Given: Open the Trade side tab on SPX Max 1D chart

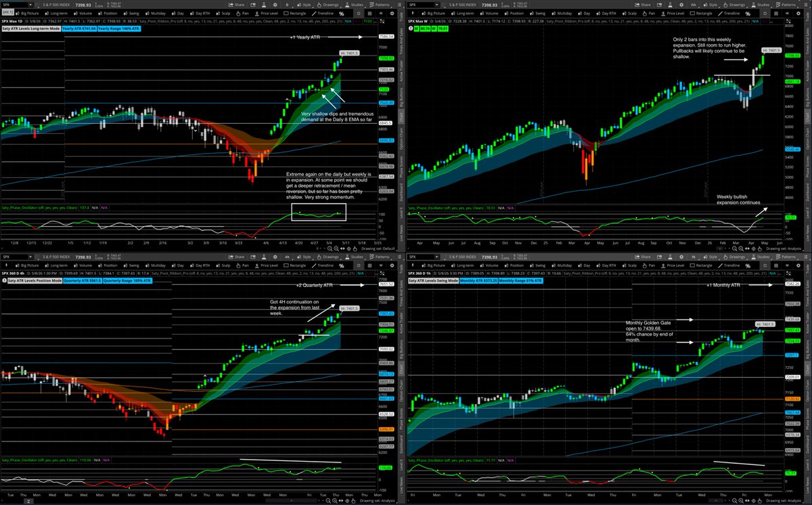Looking at the screenshot, I should pos(400,16).
